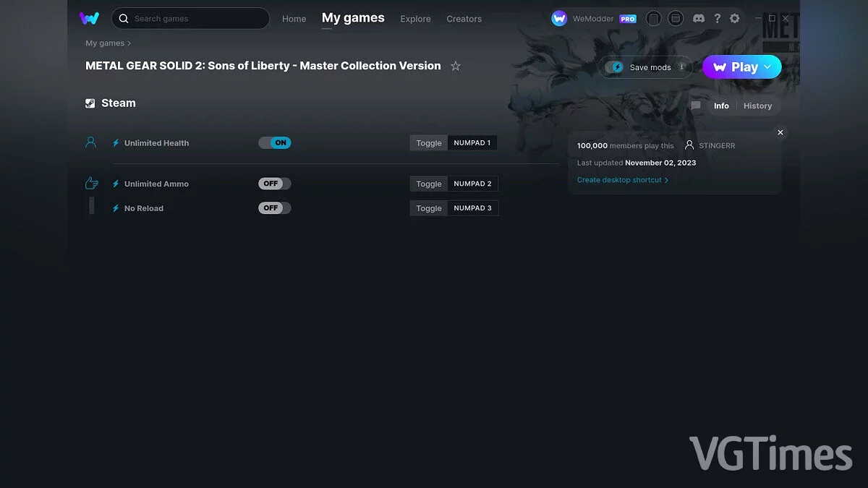Click Toggle button for Unlimited Health
The width and height of the screenshot is (868, 488).
pos(429,143)
